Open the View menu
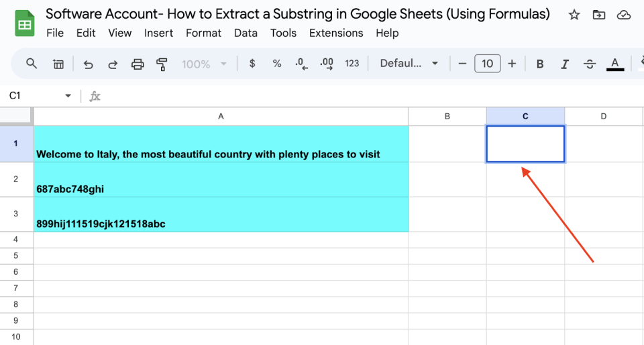 pyautogui.click(x=119, y=33)
